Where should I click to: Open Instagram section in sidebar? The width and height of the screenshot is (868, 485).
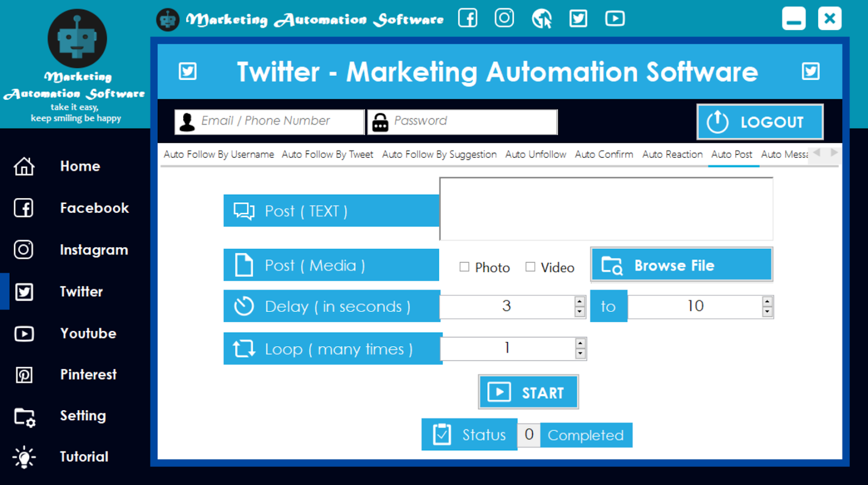pos(94,250)
